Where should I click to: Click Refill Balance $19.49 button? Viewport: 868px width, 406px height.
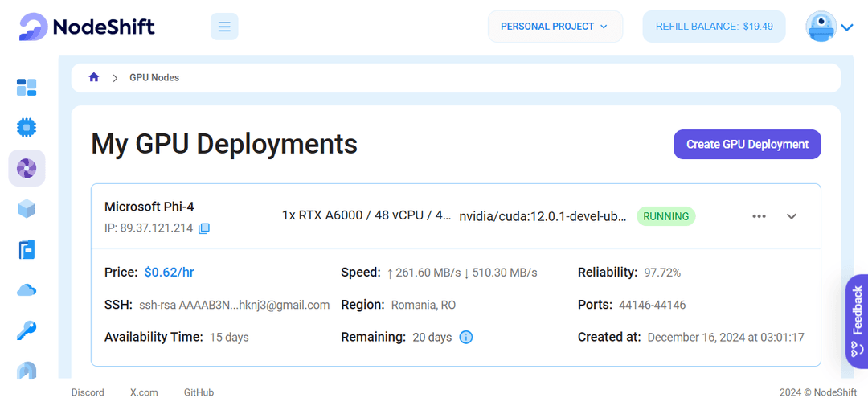coord(714,27)
